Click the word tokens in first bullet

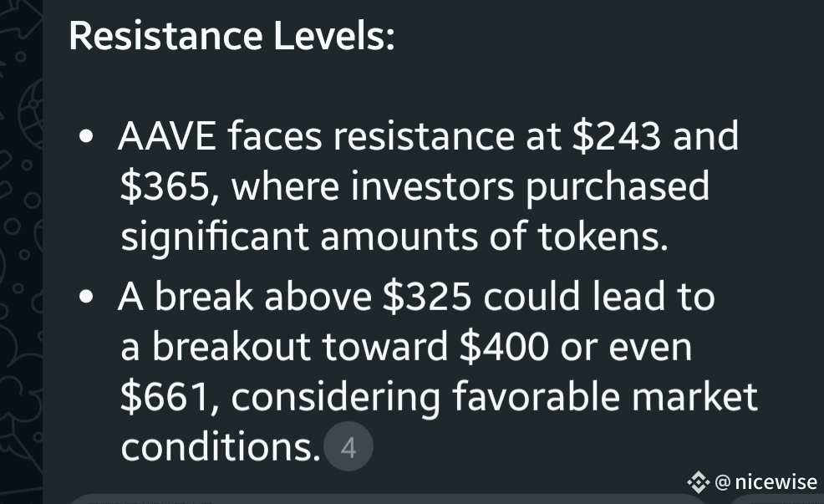coord(603,236)
